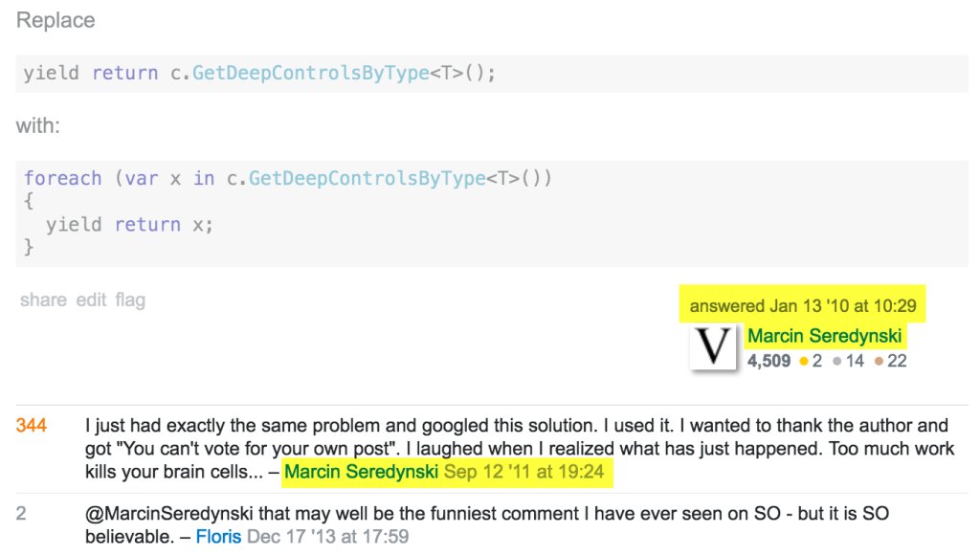Screen dimensions: 980x556
Task: Click the comment timestamp Dec 17 '13 at 17:59
Action: pos(328,537)
